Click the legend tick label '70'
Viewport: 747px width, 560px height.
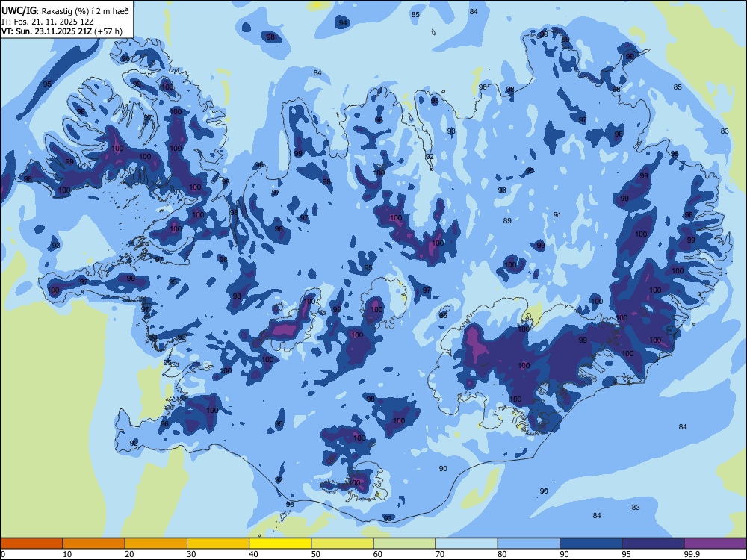440,554
